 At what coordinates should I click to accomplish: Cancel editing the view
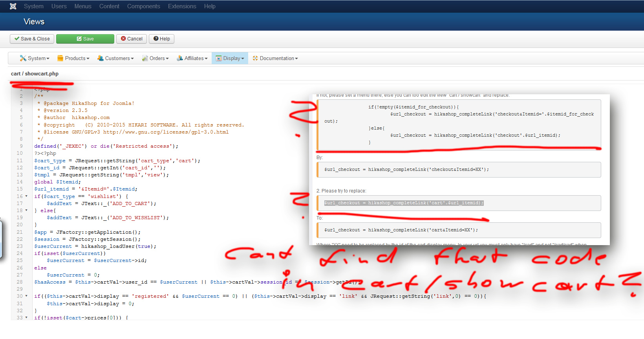coord(132,39)
